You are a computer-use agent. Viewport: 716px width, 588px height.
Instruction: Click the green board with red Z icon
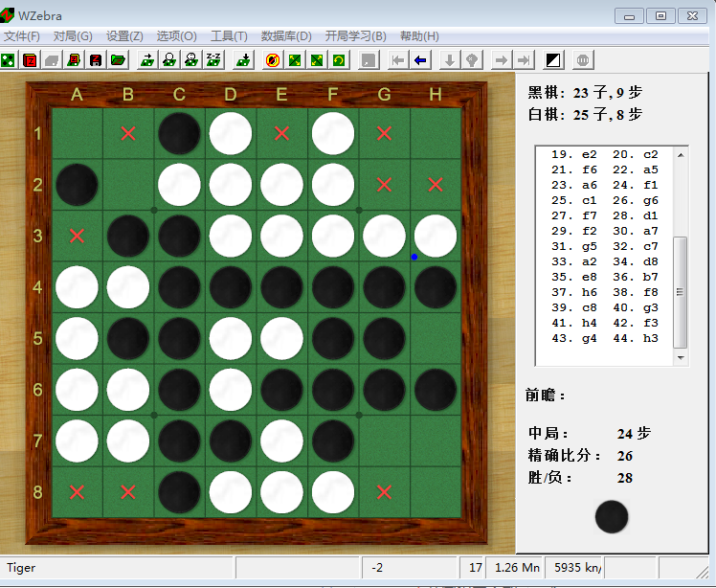click(74, 59)
